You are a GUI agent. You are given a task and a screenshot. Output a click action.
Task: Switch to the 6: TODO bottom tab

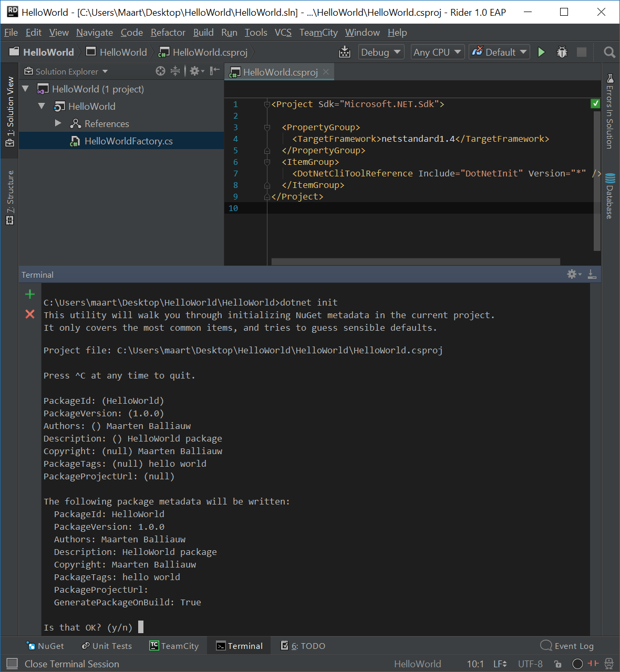tap(303, 646)
